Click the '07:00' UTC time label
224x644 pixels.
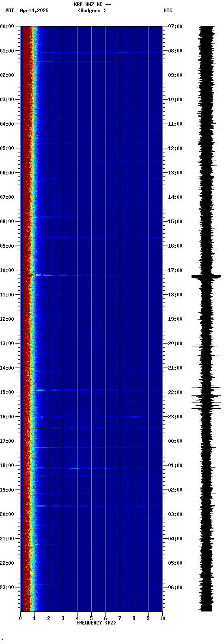click(175, 26)
